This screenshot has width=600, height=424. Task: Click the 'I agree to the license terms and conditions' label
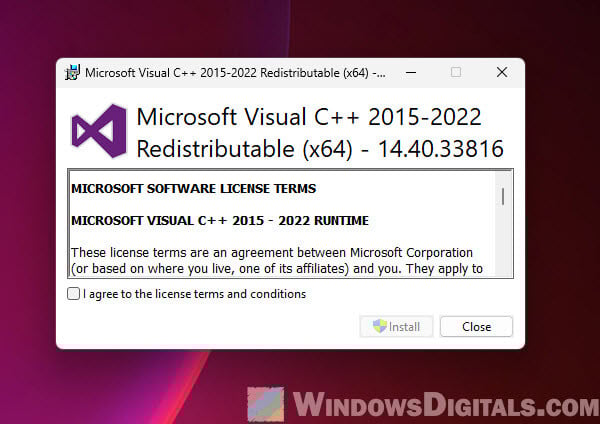pyautogui.click(x=194, y=294)
